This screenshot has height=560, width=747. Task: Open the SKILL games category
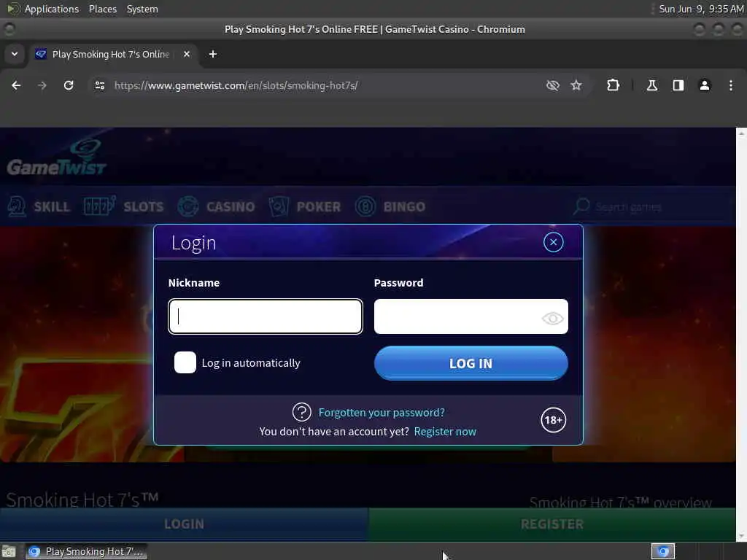click(x=39, y=206)
